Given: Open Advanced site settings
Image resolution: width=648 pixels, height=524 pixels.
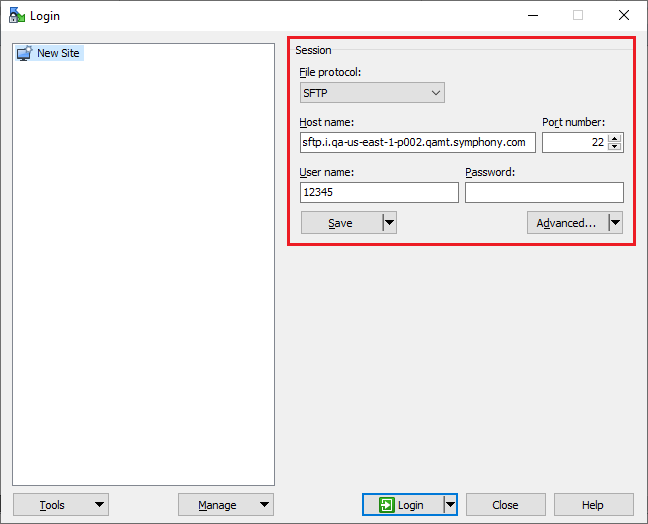Looking at the screenshot, I should [567, 223].
